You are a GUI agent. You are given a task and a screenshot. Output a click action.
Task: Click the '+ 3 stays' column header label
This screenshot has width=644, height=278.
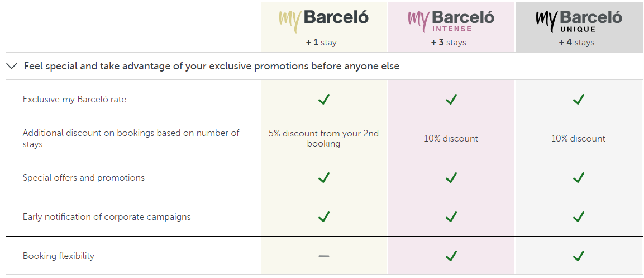(449, 43)
